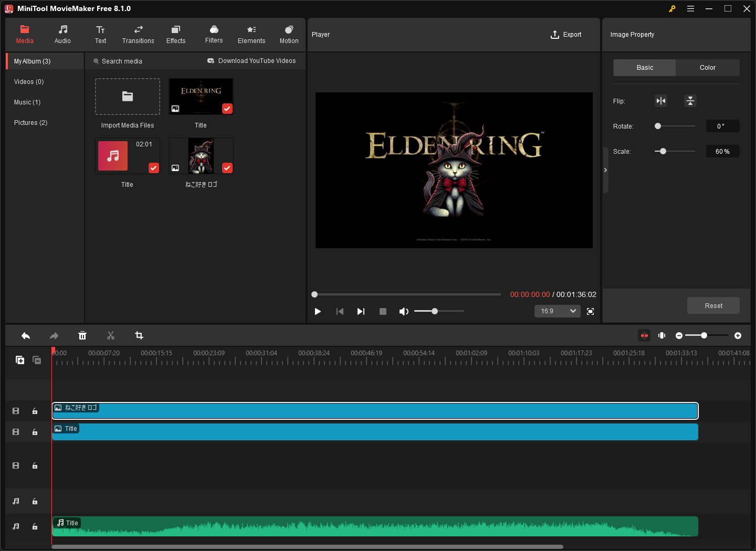Toggle checkmark on Elden Ring thumbnail
756x551 pixels.
[227, 109]
